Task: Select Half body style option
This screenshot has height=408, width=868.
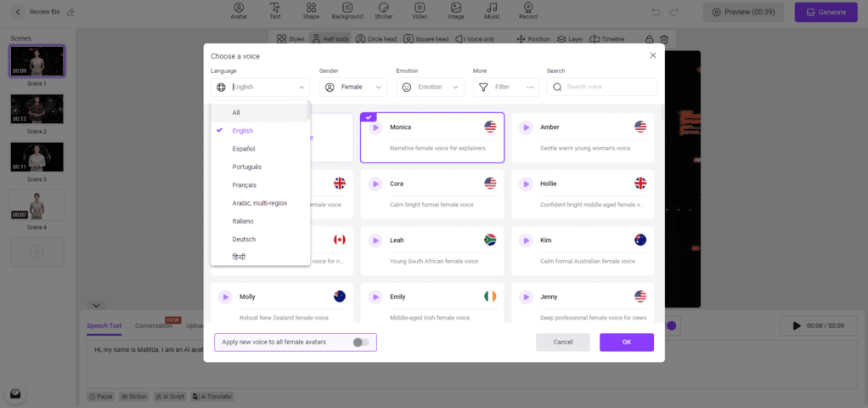Action: click(x=330, y=39)
